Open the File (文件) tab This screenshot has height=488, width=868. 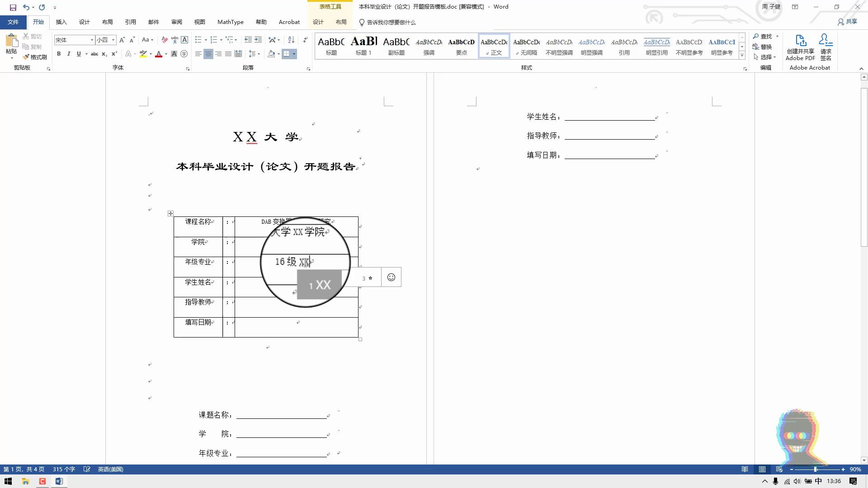point(13,22)
